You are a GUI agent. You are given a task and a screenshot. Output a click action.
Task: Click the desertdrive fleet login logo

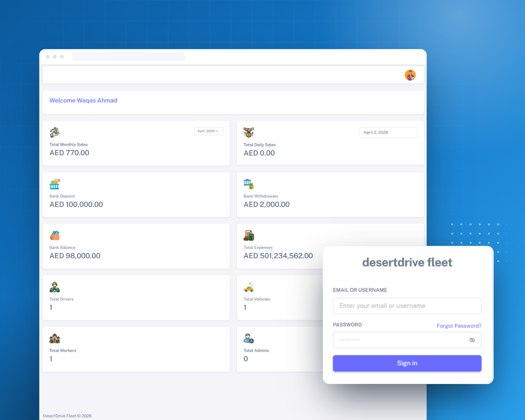coord(407,262)
